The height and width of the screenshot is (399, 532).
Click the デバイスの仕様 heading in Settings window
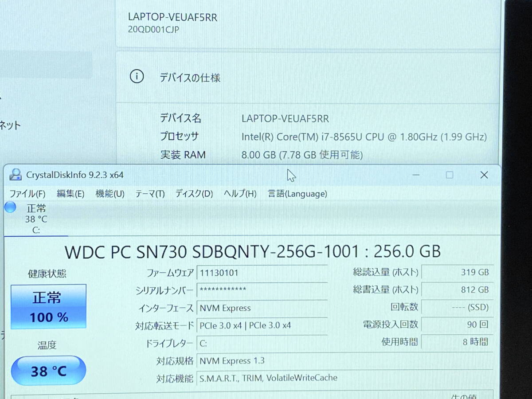click(190, 78)
